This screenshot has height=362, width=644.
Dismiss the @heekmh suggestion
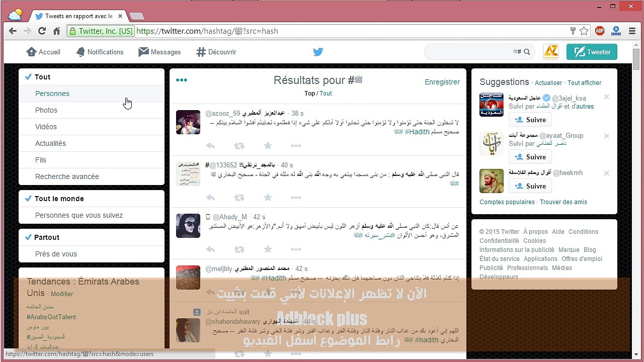tap(607, 173)
